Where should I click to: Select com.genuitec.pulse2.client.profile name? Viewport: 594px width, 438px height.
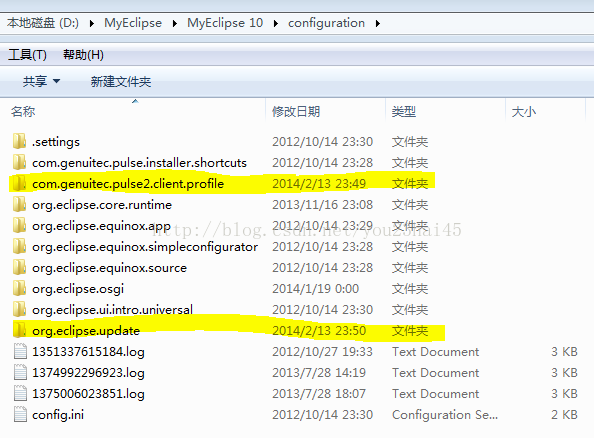pyautogui.click(x=128, y=184)
